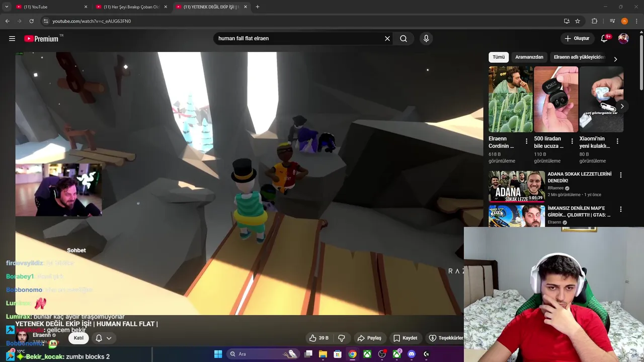The width and height of the screenshot is (644, 362).
Task: Like the video showing 39 B
Action: (318, 338)
